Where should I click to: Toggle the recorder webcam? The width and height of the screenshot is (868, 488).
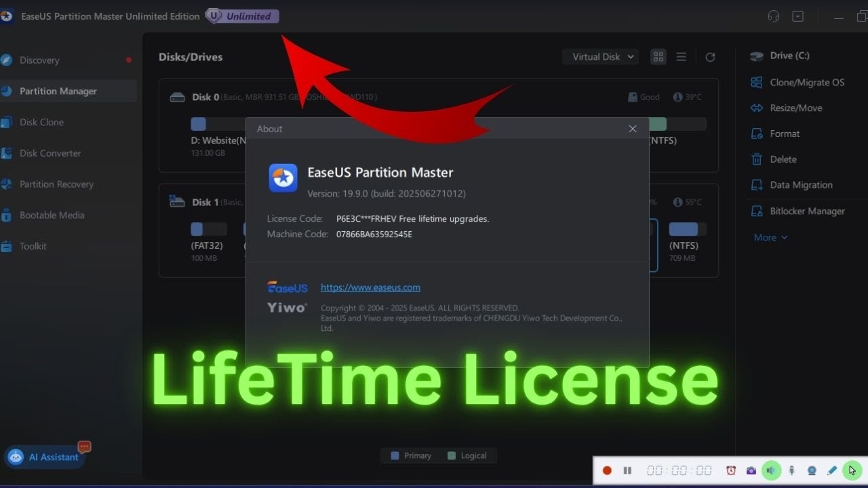click(812, 470)
